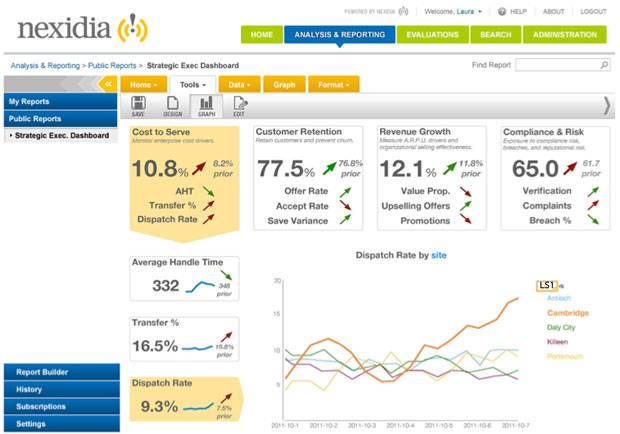Image resolution: width=620 pixels, height=434 pixels.
Task: Open ANALYSIS & REPORTING navigation tab
Action: pyautogui.click(x=340, y=34)
